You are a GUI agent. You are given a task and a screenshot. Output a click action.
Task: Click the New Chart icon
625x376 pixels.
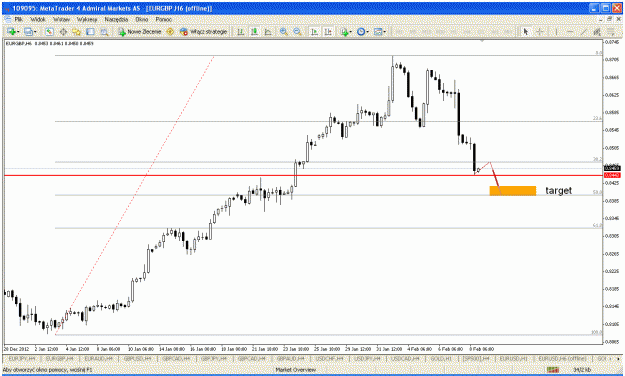(x=11, y=31)
